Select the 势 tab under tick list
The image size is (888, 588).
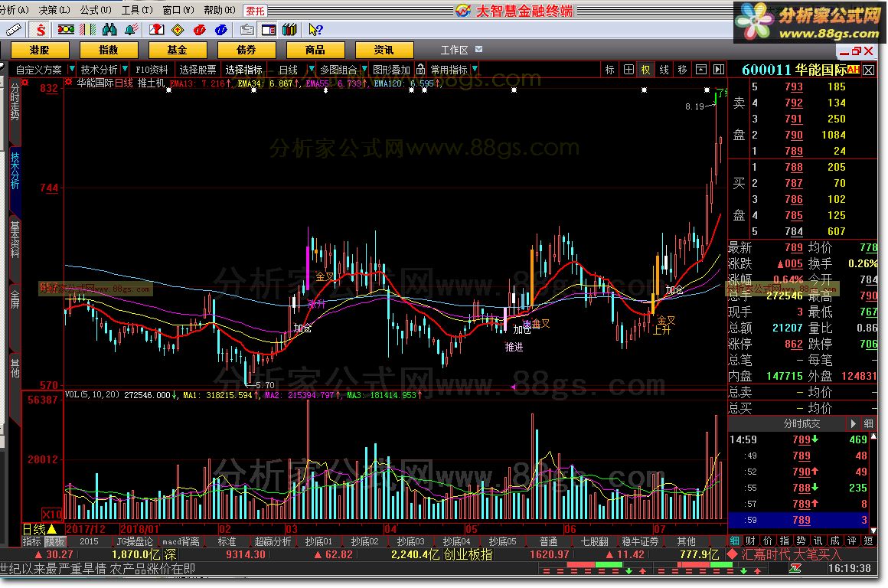[801, 541]
